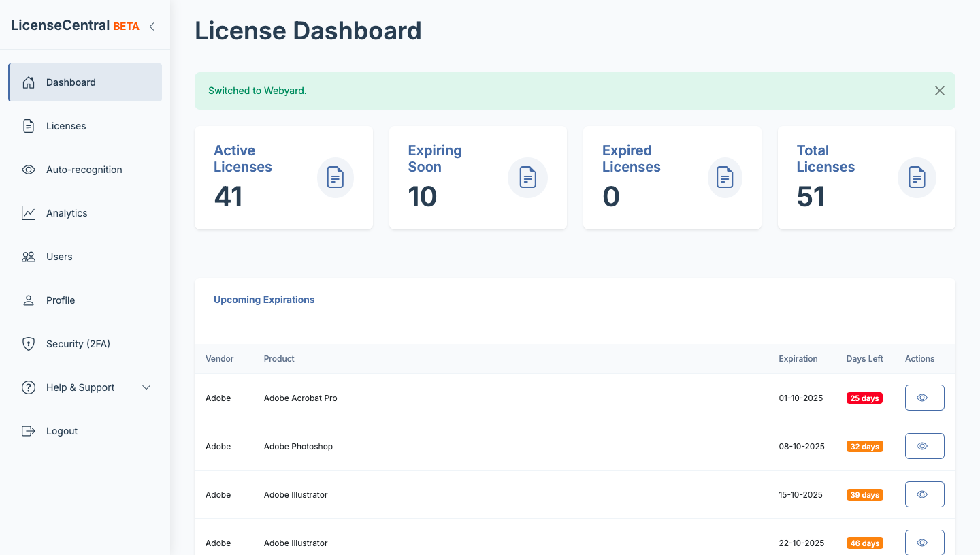The image size is (980, 555).
Task: Open Security (2FA) shield icon
Action: pyautogui.click(x=28, y=343)
